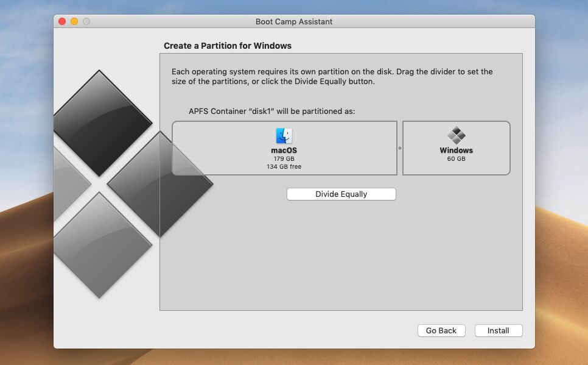Screen dimensions: 588x365
Task: Click the APFS Container disk1 label
Action: [x=271, y=112]
